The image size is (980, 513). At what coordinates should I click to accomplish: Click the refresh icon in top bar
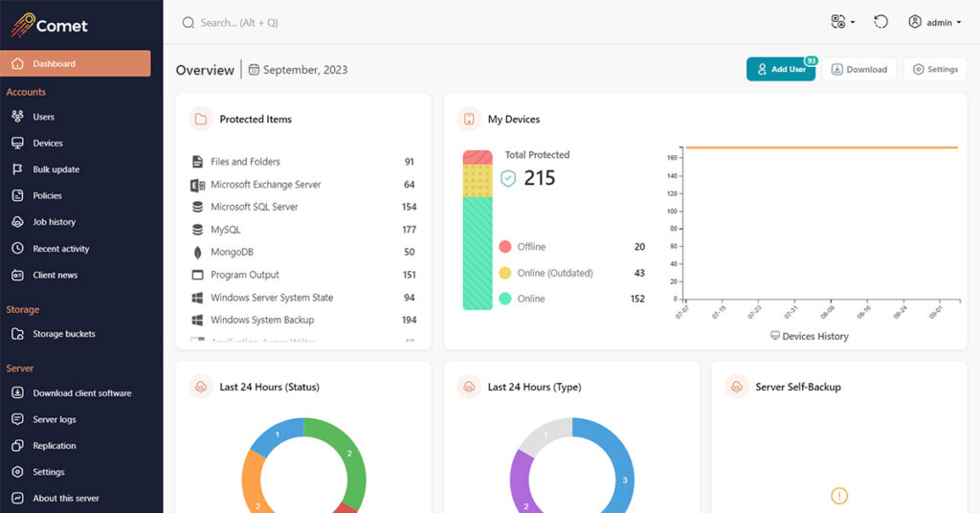(880, 22)
